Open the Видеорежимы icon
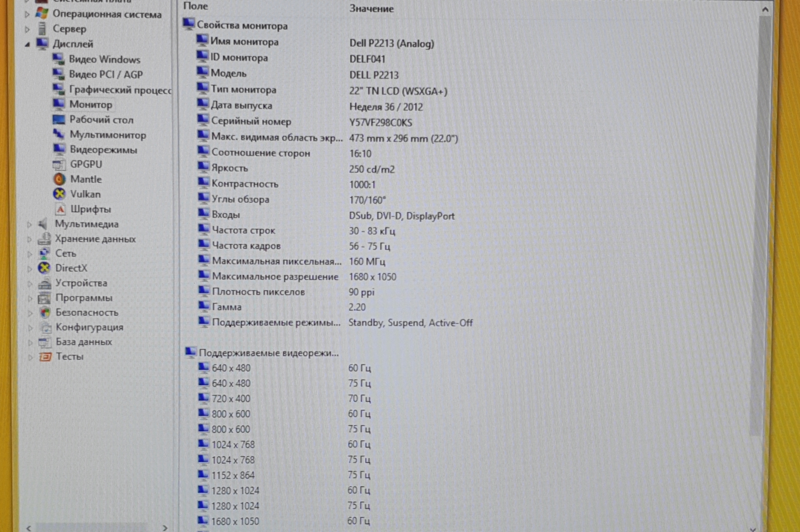 click(x=59, y=149)
